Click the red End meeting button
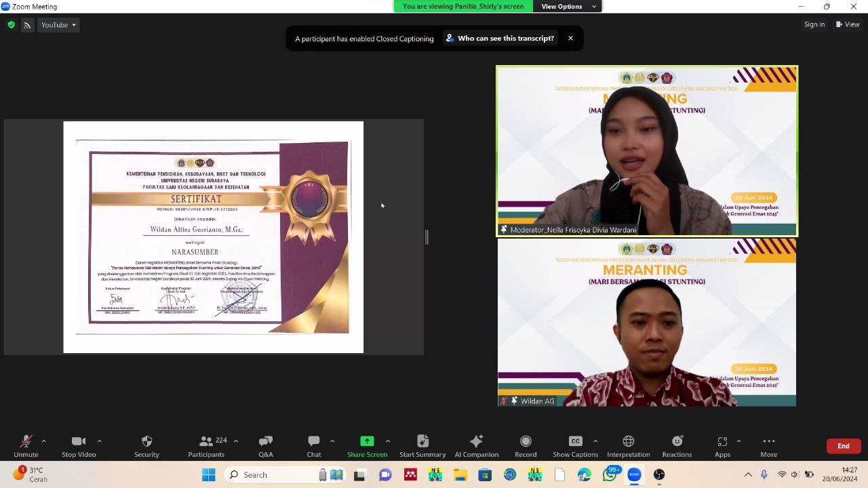The width and height of the screenshot is (868, 488). pos(843,446)
